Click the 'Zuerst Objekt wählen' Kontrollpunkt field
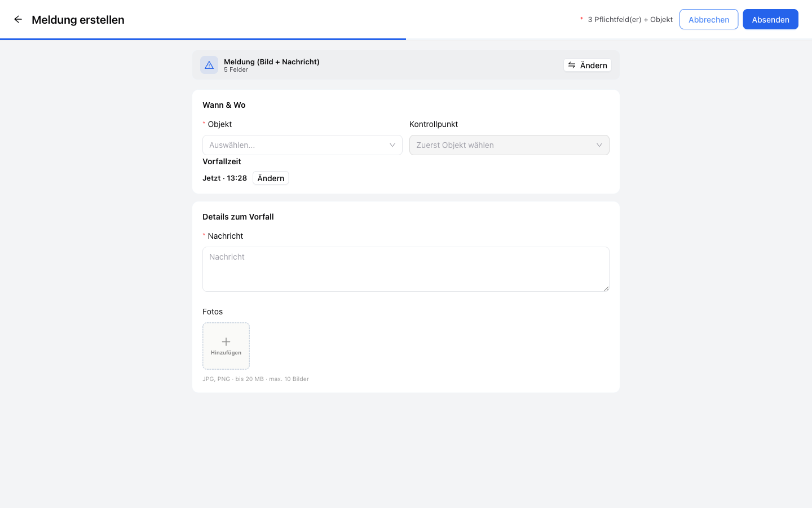Screen dimensions: 812x508 (x=509, y=145)
